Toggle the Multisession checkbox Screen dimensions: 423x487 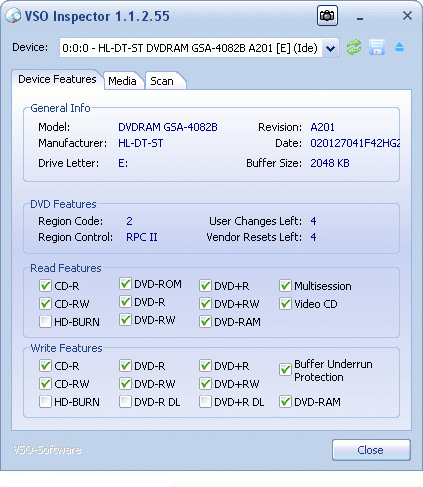coord(285,286)
